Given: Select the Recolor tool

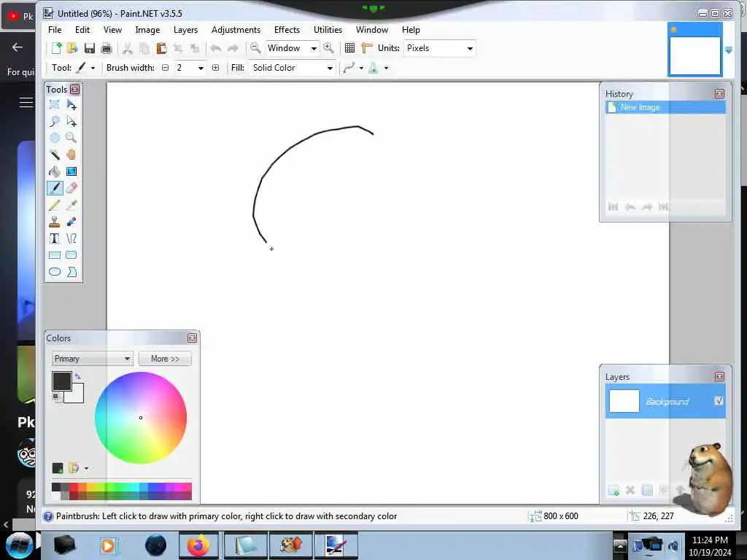Looking at the screenshot, I should pyautogui.click(x=71, y=222).
